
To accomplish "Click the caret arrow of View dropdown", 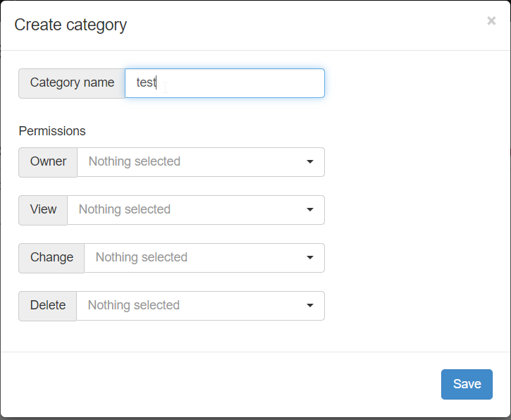I will coord(310,210).
